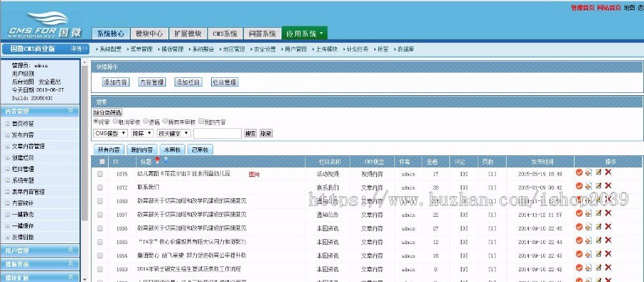
Task: Click the 刷新 button
Action: coord(266,133)
